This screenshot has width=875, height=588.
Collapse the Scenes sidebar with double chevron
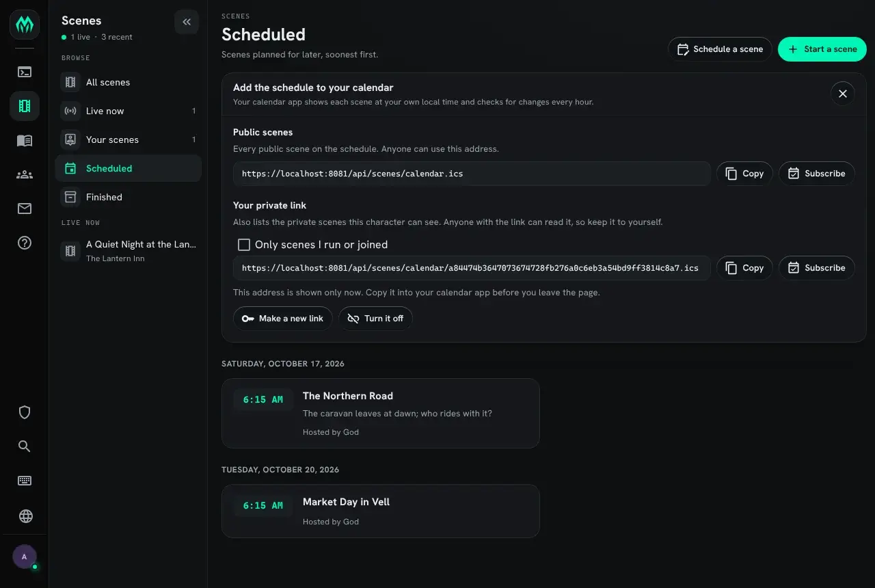tap(187, 22)
